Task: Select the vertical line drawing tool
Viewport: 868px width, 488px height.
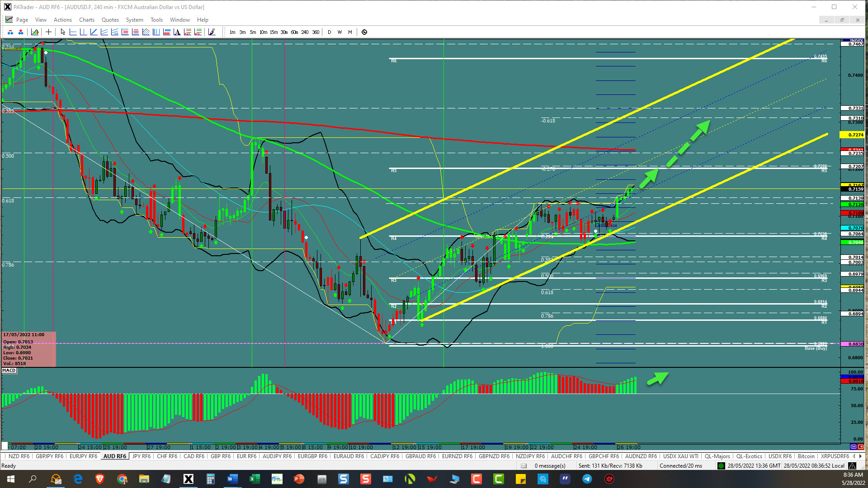Action: click(83, 32)
